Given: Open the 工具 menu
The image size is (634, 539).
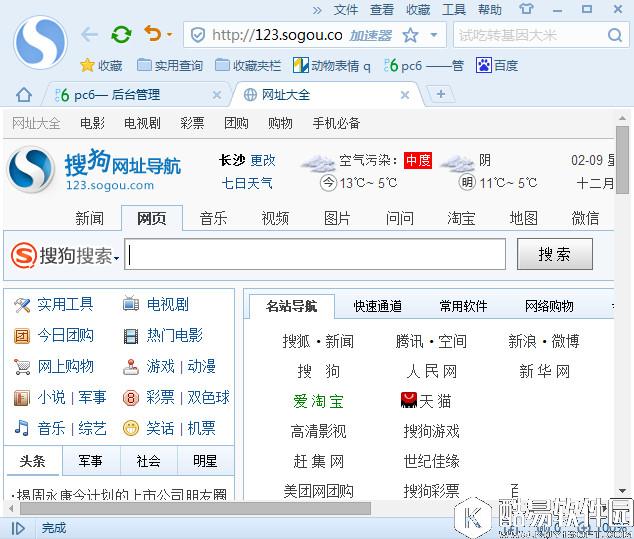Looking at the screenshot, I should click(454, 9).
